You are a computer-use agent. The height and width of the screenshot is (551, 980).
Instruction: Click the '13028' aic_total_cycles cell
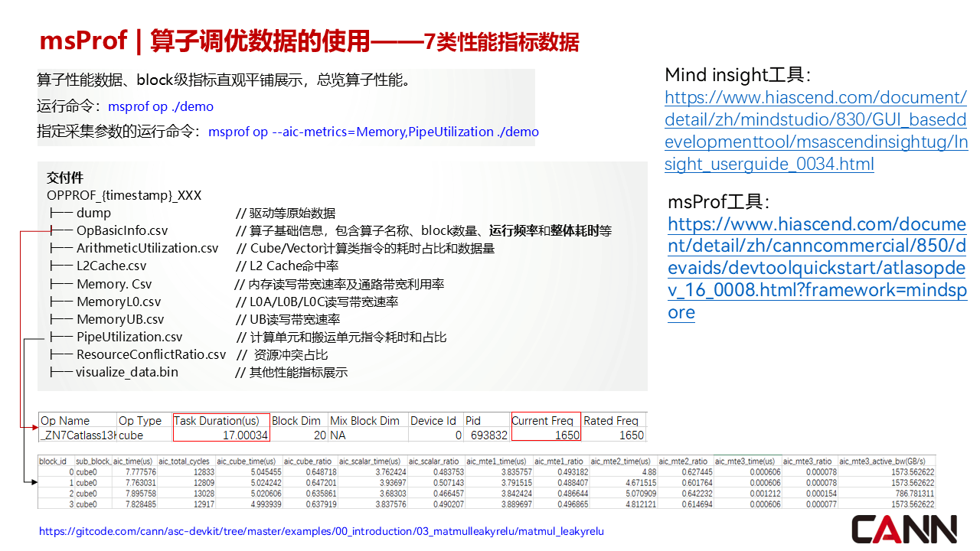204,494
